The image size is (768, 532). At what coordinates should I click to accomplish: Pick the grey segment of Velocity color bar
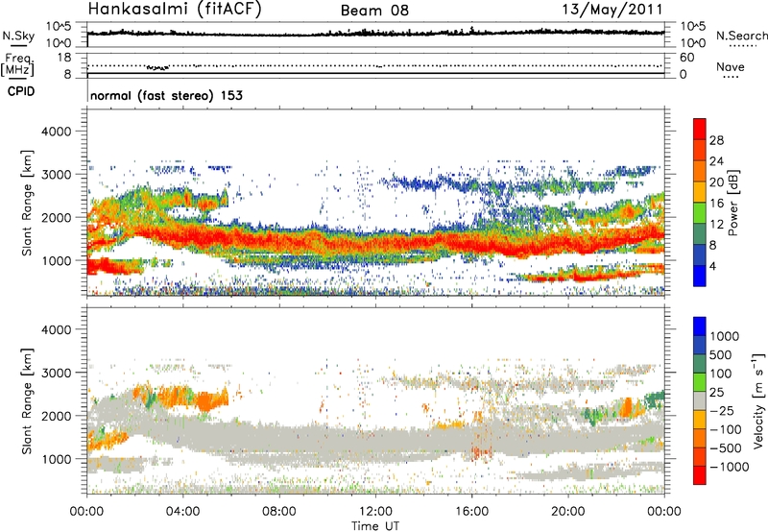tap(700, 401)
